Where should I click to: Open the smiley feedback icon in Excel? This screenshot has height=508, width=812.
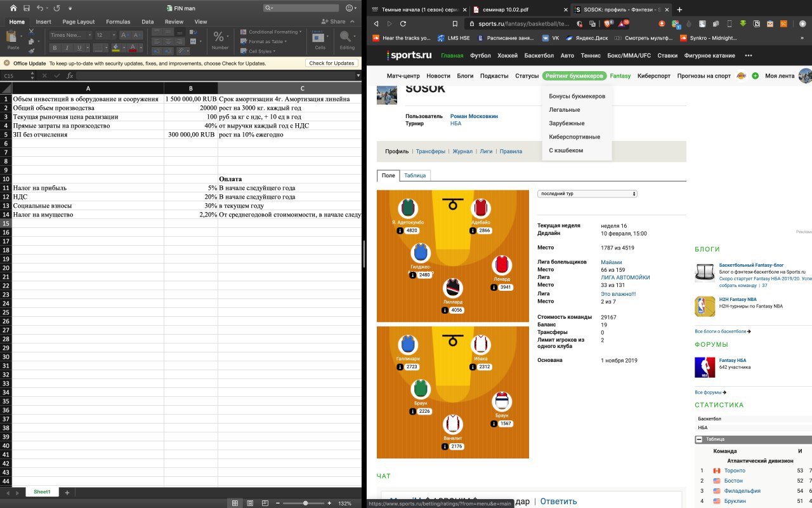(350, 8)
